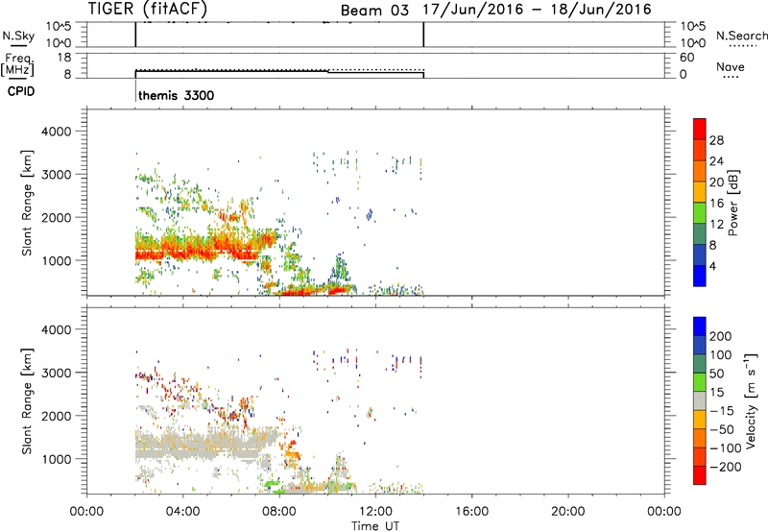768x532 pixels.
Task: Click the yellow-orange 16-20 dB Power colorbar segment
Action: (x=700, y=191)
